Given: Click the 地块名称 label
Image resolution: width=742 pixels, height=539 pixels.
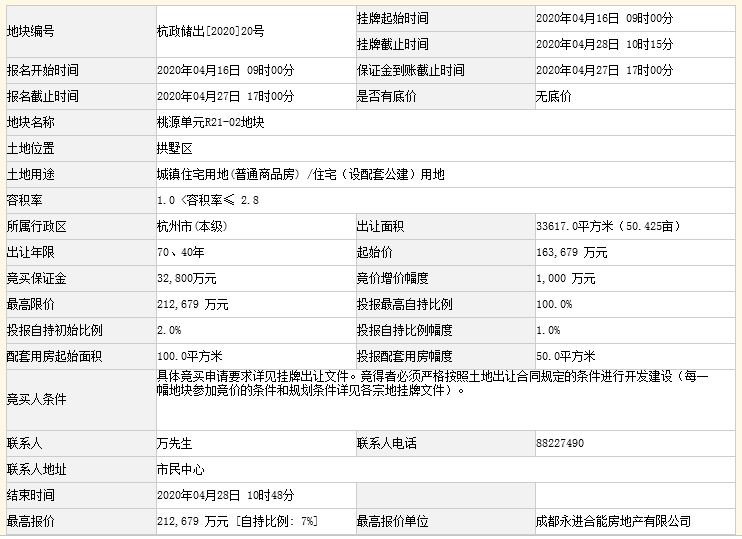Looking at the screenshot, I should (31, 123).
